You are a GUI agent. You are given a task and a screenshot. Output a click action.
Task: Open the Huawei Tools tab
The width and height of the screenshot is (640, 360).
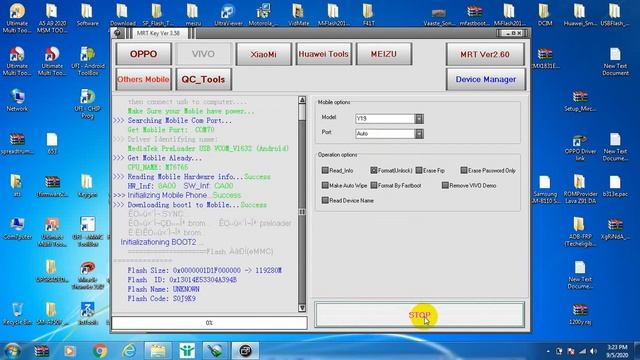click(323, 54)
